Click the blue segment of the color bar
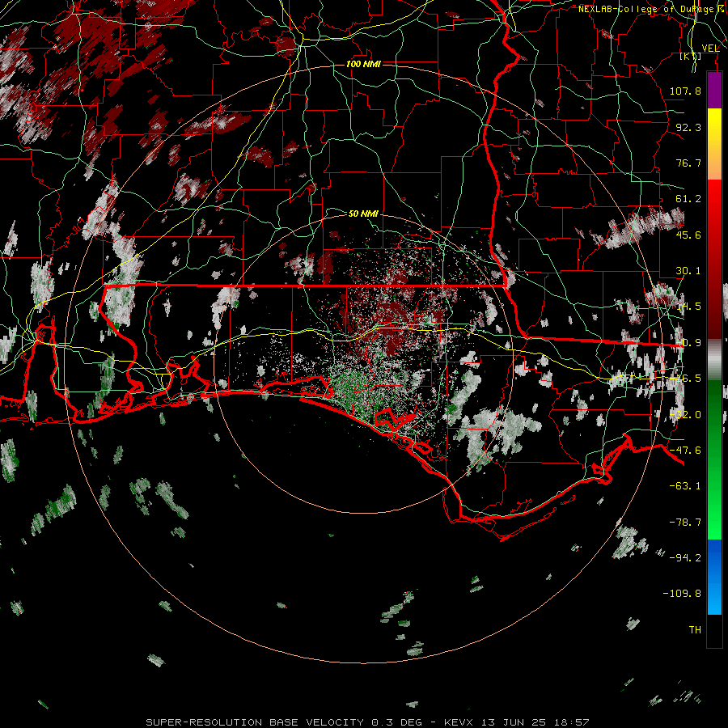This screenshot has height=728, width=728. pos(714,577)
